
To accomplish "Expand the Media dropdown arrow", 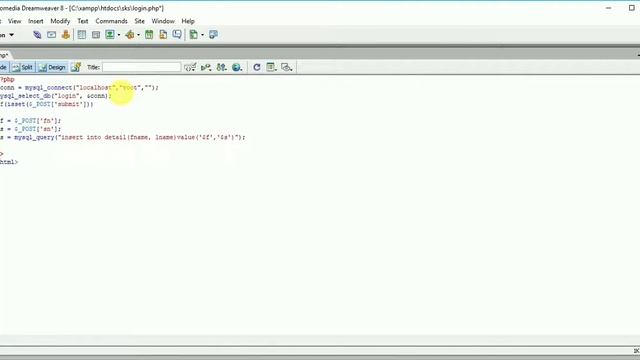I will point(138,35).
